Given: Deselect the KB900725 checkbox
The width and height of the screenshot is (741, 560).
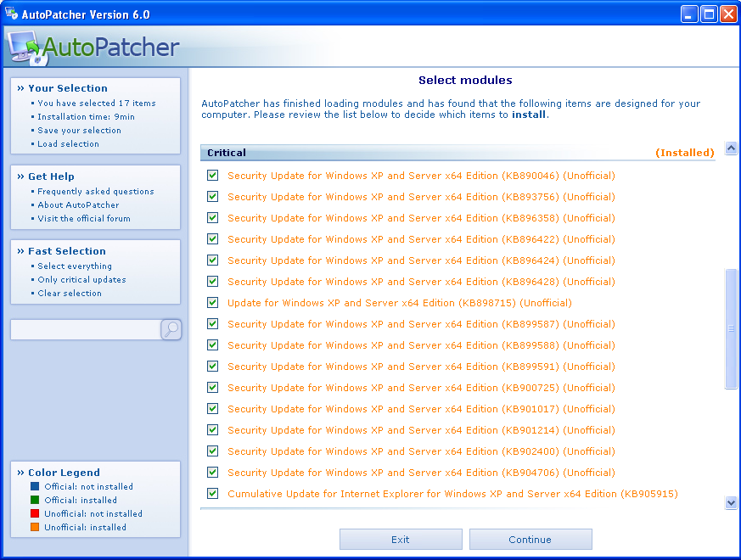Looking at the screenshot, I should [213, 388].
